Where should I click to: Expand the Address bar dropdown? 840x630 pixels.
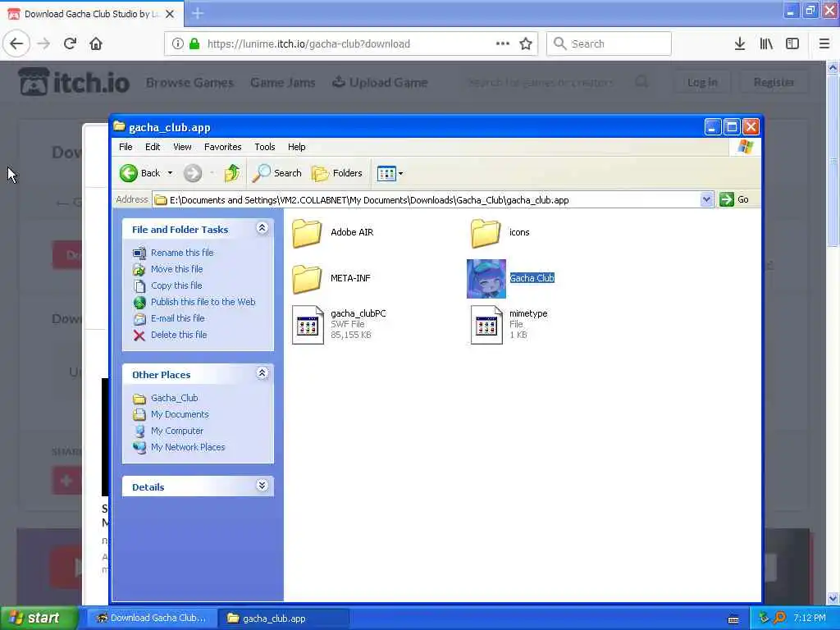[x=706, y=200]
